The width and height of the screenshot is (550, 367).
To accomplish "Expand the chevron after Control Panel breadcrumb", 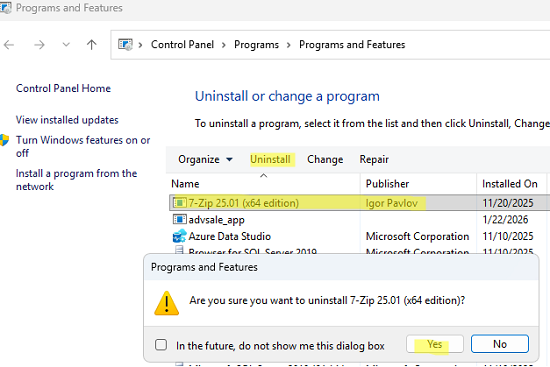I will [224, 45].
